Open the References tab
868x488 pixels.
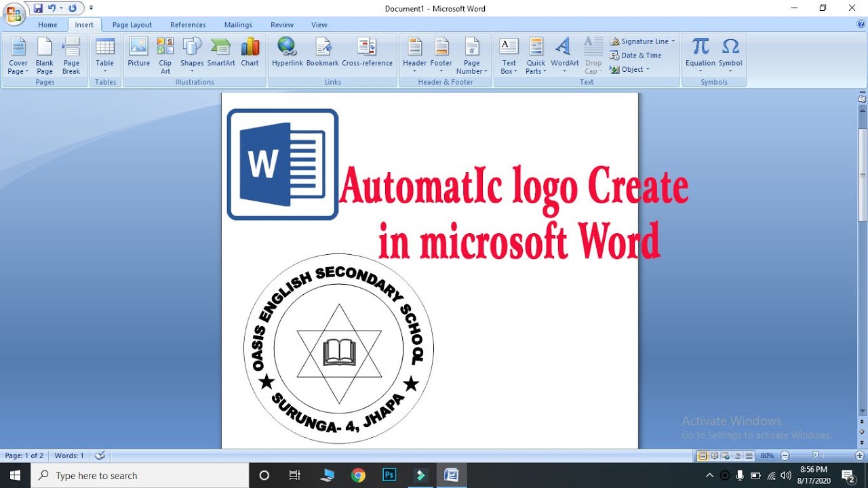pos(188,25)
